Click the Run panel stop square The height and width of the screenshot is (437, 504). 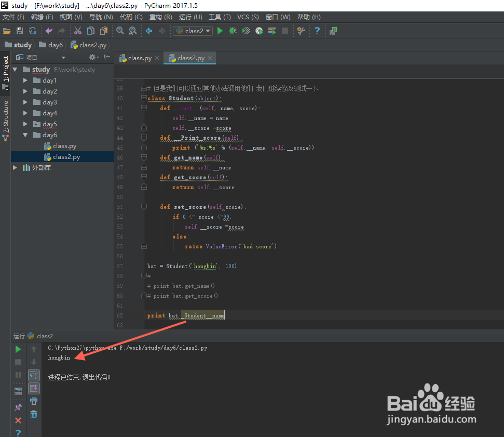click(x=18, y=362)
